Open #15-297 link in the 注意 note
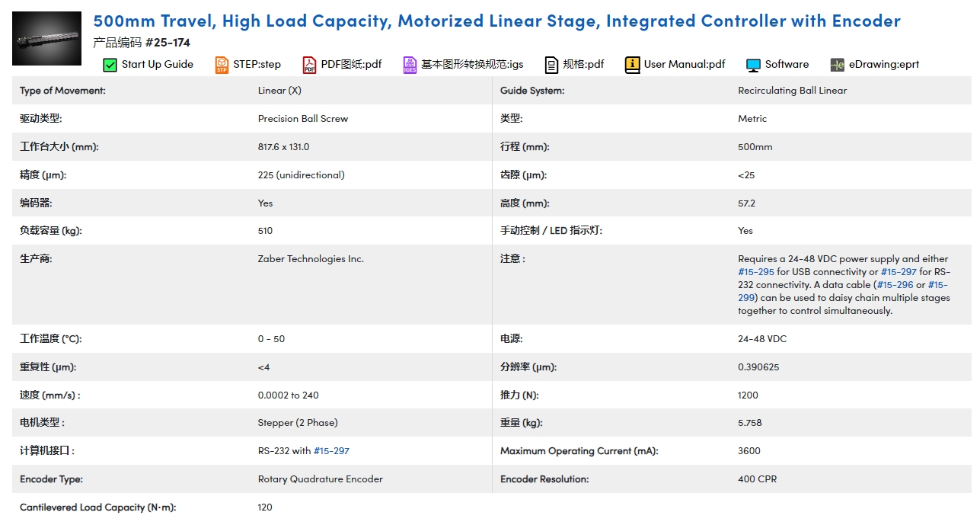980x525 pixels. (x=898, y=272)
